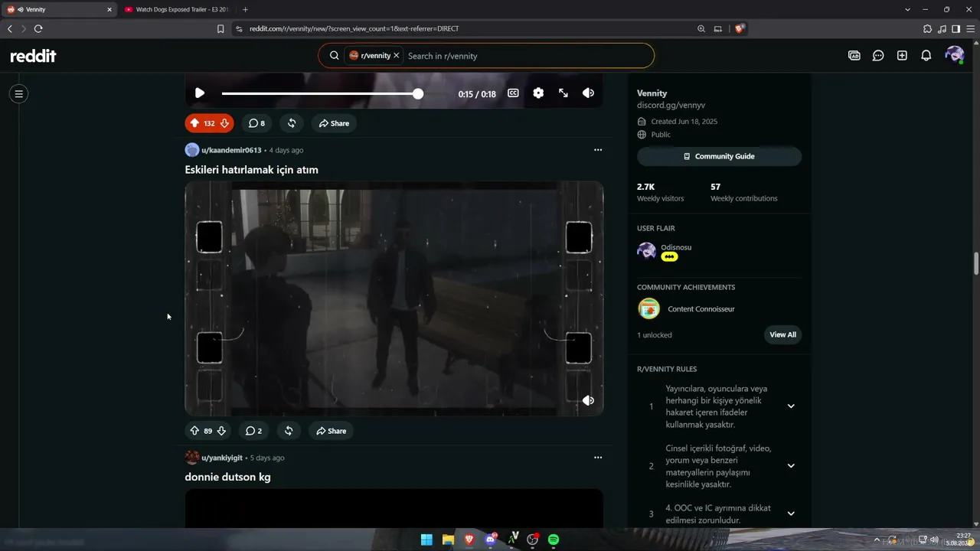
Task: Open u/yankiyigit profile link
Action: (x=222, y=458)
